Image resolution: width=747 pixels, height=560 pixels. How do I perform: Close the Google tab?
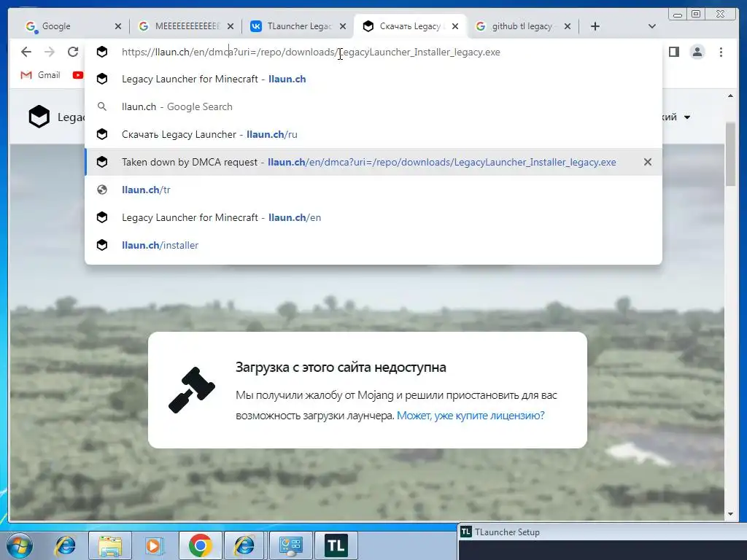click(118, 27)
